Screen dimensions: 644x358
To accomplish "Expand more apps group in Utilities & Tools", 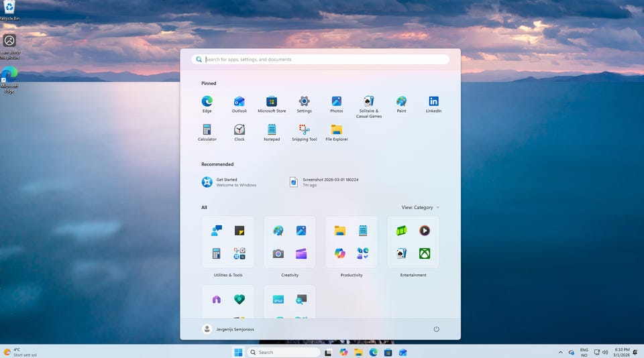I will pos(239,253).
